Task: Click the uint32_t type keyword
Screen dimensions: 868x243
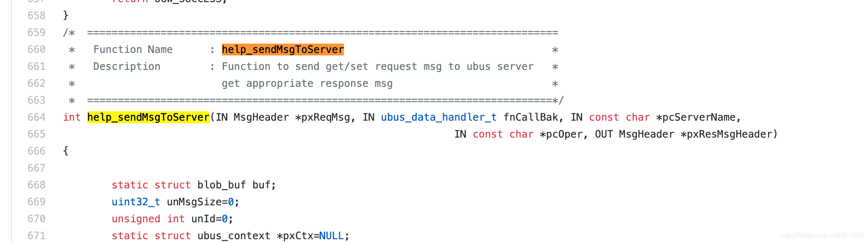Action: pyautogui.click(x=136, y=202)
